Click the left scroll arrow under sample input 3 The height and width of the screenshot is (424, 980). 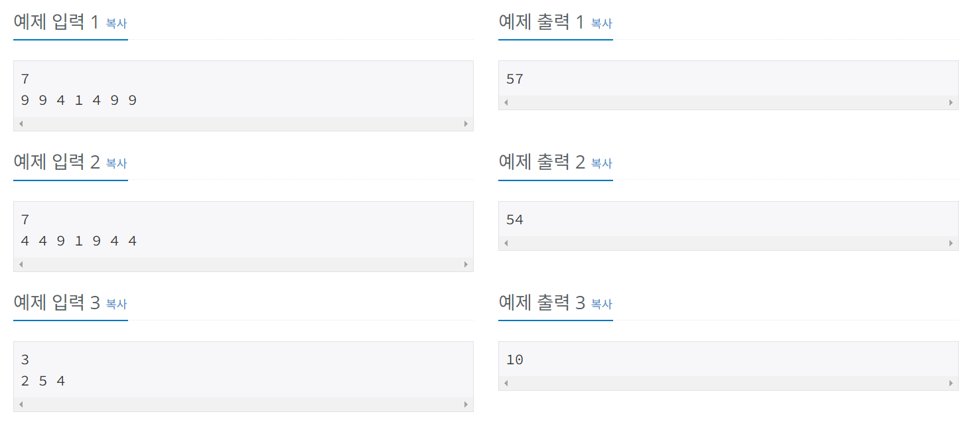coord(20,404)
